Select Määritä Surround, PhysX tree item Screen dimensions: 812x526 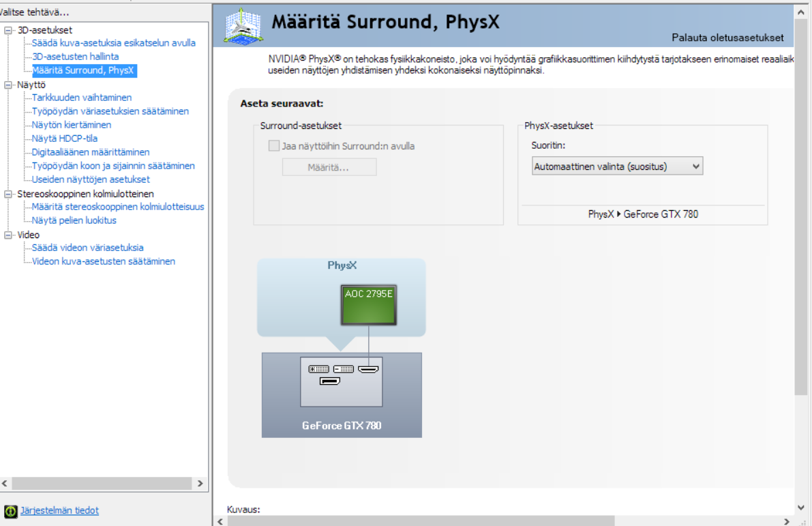(x=83, y=70)
